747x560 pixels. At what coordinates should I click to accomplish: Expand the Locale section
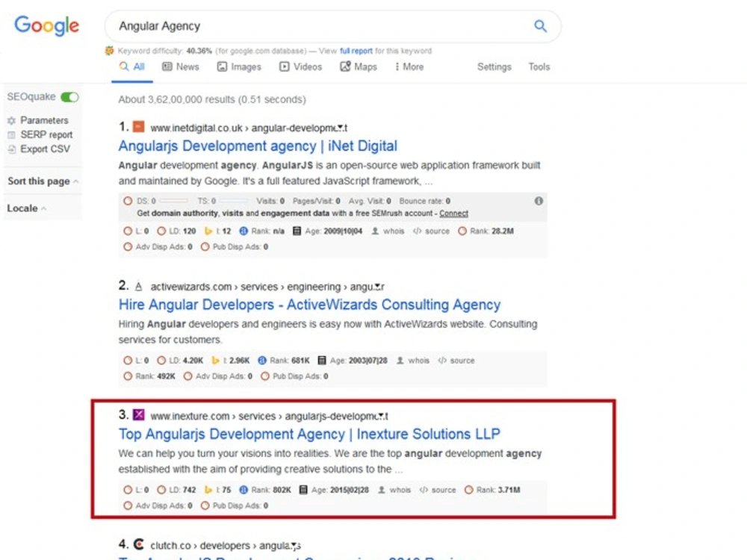[27, 208]
